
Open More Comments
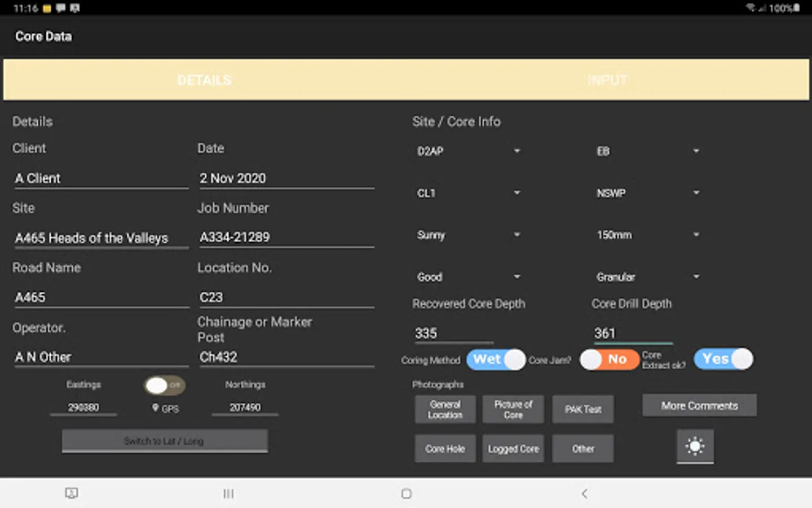(699, 405)
